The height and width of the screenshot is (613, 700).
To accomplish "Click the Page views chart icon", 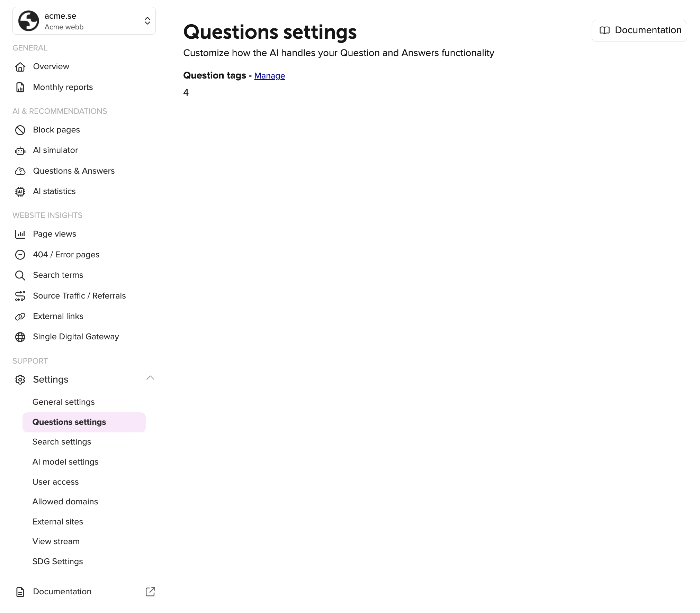I will point(20,234).
